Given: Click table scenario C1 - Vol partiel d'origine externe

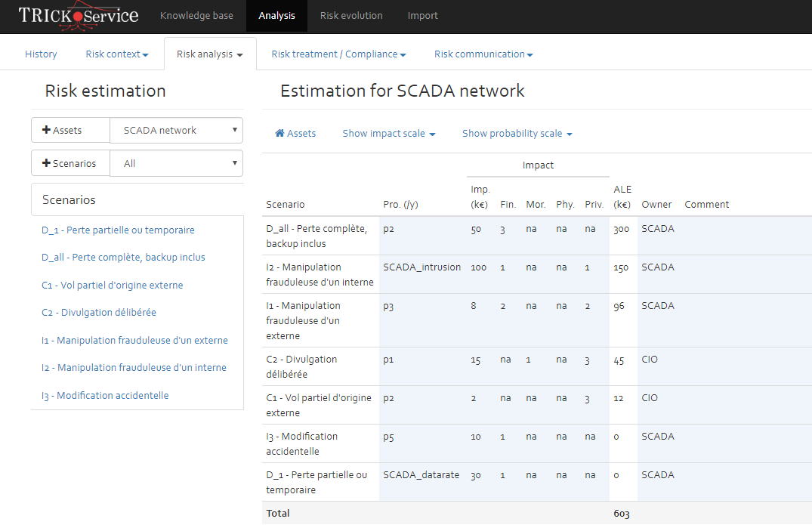Looking at the screenshot, I should tap(319, 406).
